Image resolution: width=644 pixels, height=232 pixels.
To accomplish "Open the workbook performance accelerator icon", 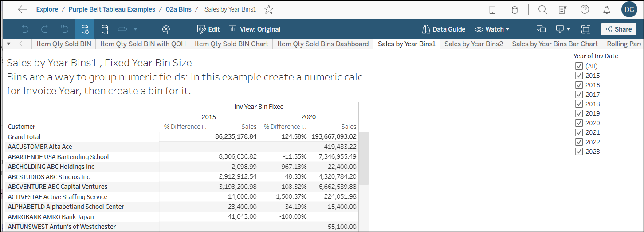I will tap(166, 29).
